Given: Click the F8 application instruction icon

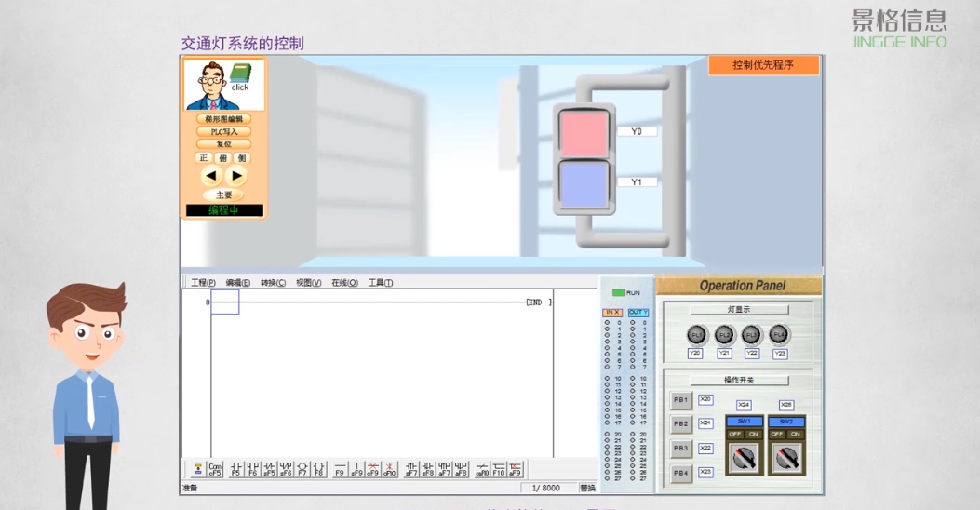Looking at the screenshot, I should [318, 469].
